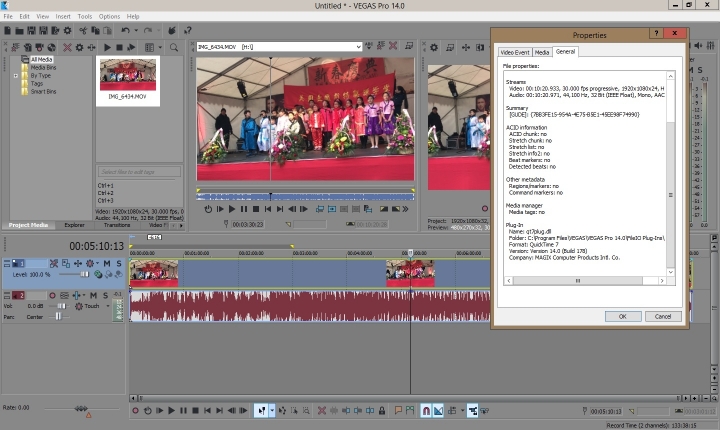Screen dimensions: 720x430
Task: Start recording from the timeline transport
Action: (x=135, y=411)
